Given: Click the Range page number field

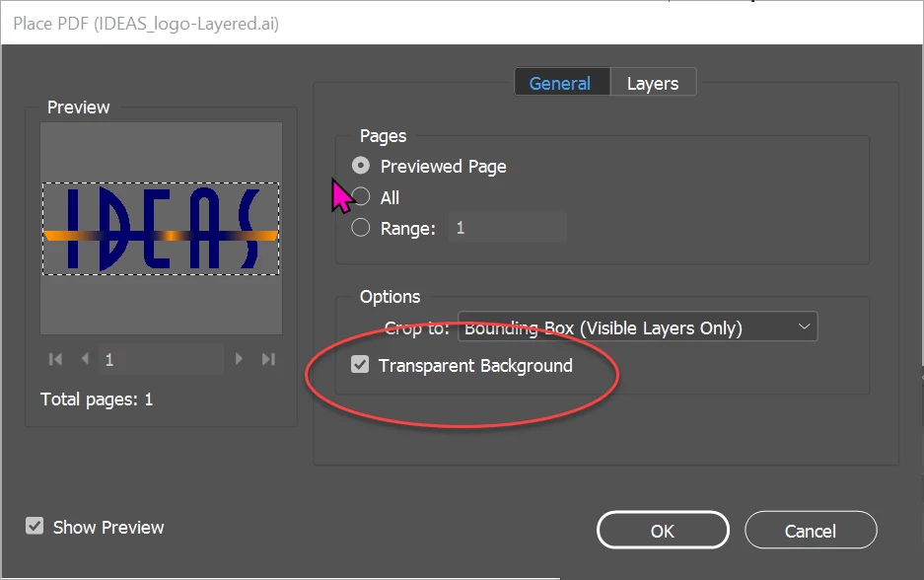Looking at the screenshot, I should 508,228.
